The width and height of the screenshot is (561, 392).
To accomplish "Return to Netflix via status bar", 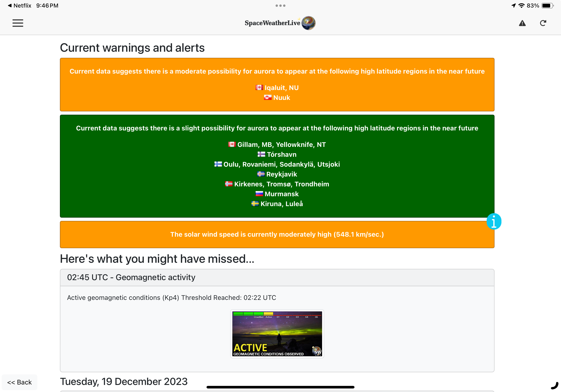I will (x=19, y=5).
